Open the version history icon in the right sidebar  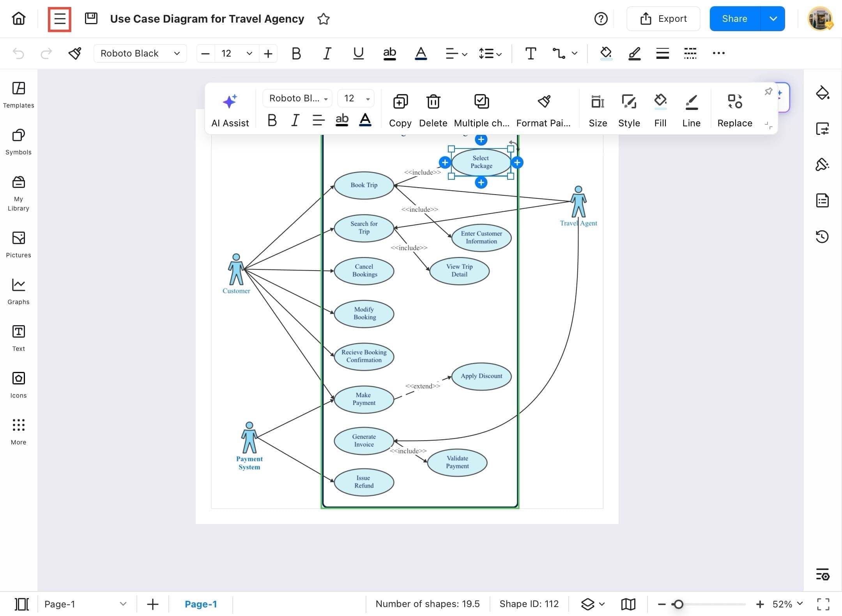[822, 236]
